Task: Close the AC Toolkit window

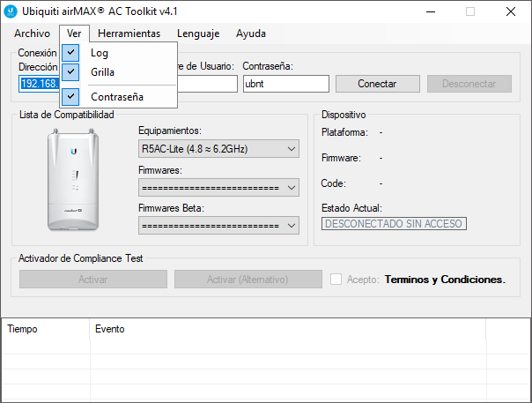Action: tap(511, 11)
